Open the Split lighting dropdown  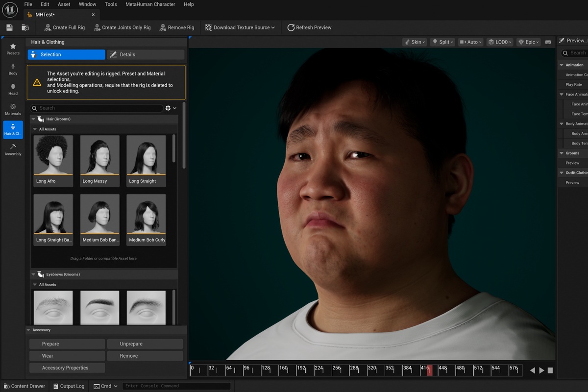[442, 42]
